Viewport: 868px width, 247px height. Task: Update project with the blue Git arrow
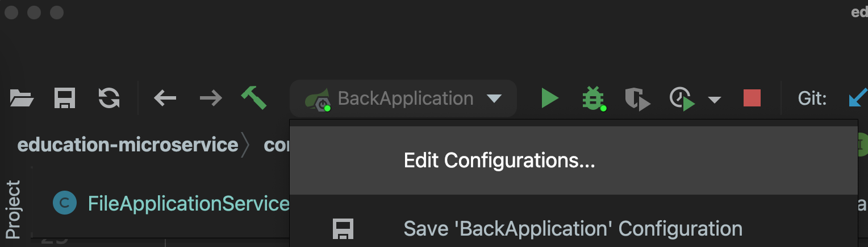[x=858, y=98]
